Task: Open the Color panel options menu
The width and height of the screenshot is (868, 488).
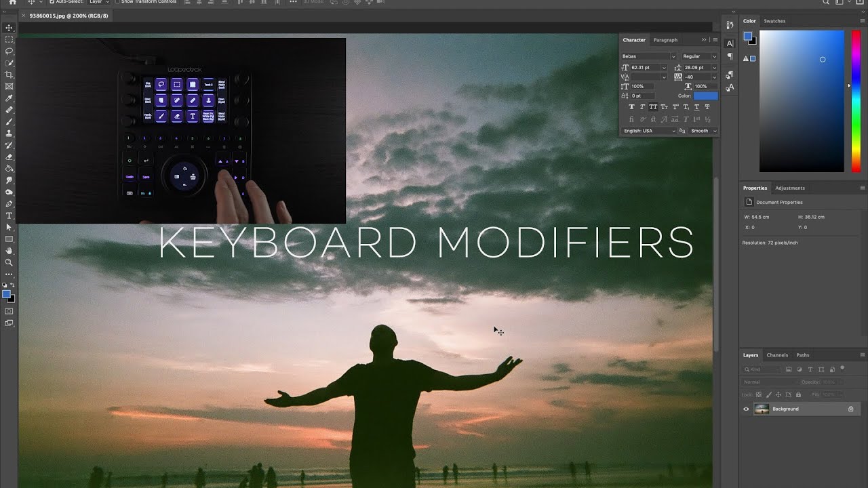Action: [x=863, y=21]
